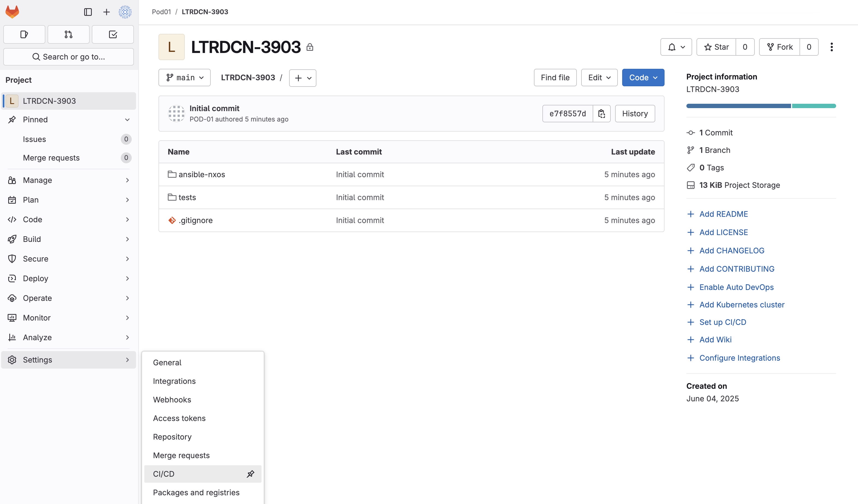Click the plus create-new icon in top bar
The height and width of the screenshot is (504, 858).
(x=106, y=12)
